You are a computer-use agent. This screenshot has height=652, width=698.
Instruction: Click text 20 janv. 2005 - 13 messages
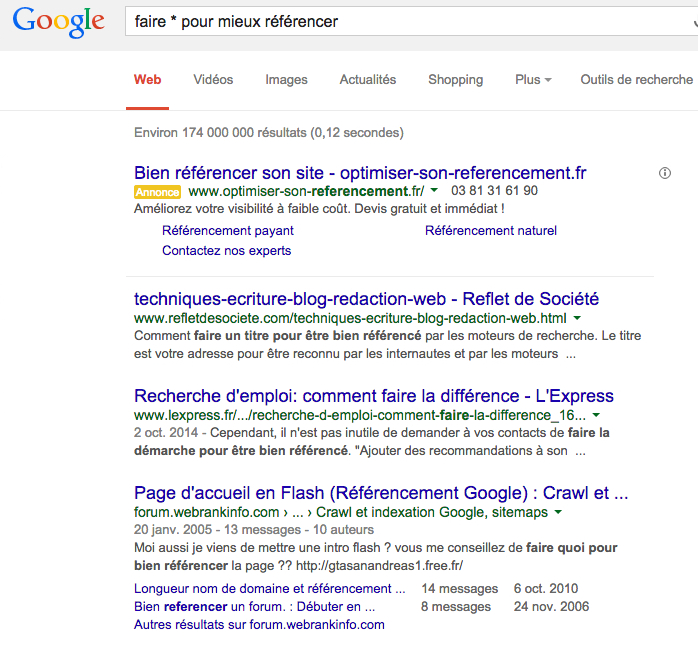click(217, 530)
